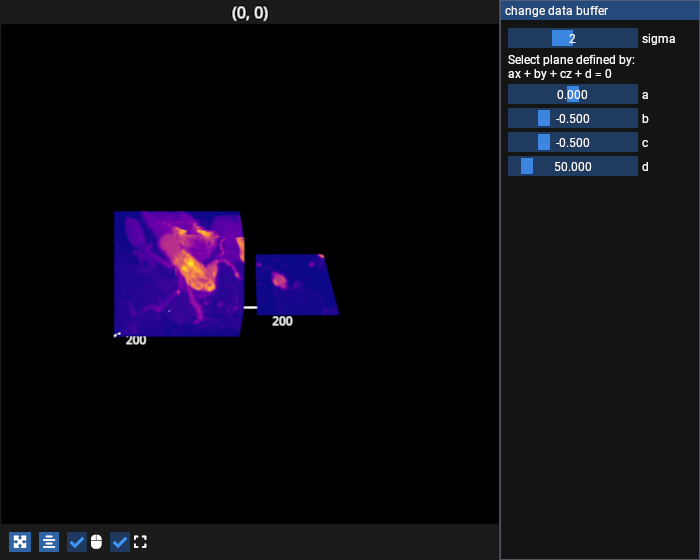The height and width of the screenshot is (560, 700).
Task: Click the smaller slice image on the right
Action: tap(294, 284)
